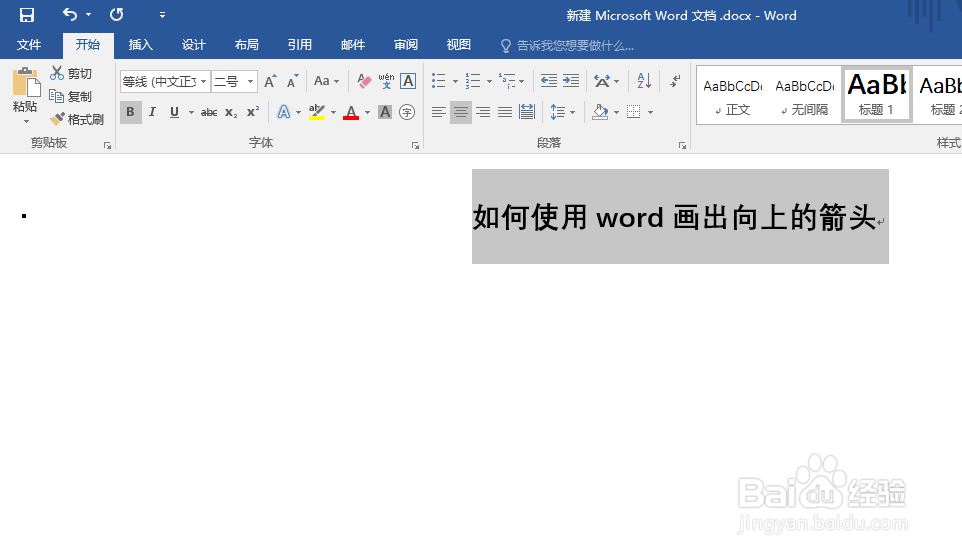Open the Customize Quick Access Toolbar dropdown
This screenshot has width=962, height=557.
tap(162, 15)
